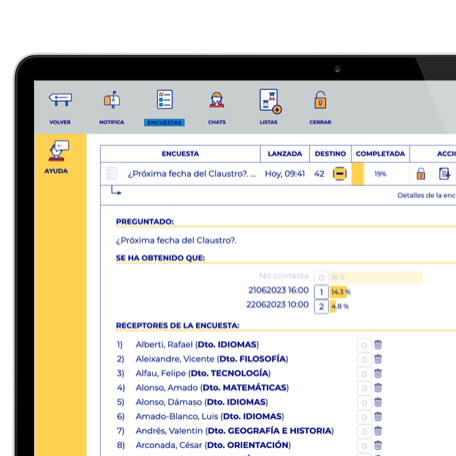
Task: Open the Ayuda help icon
Action: [59, 151]
